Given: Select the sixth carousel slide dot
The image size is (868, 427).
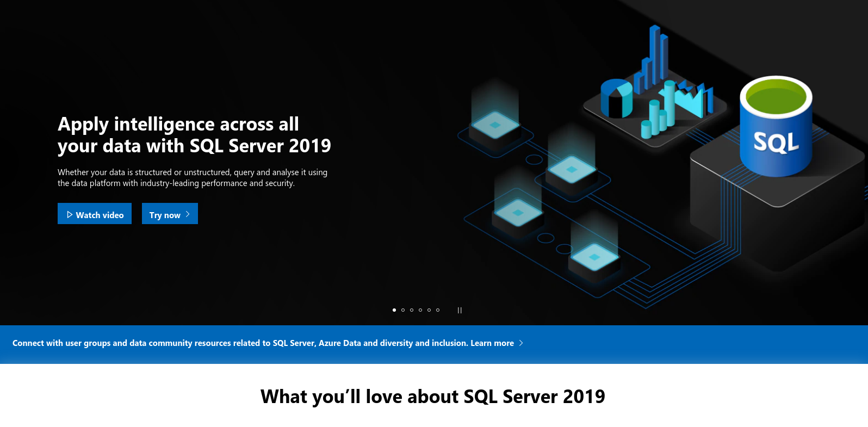Looking at the screenshot, I should point(438,310).
